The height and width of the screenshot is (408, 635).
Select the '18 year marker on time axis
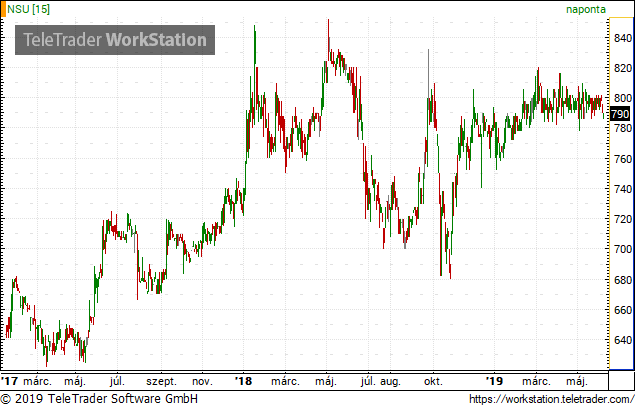tap(243, 381)
